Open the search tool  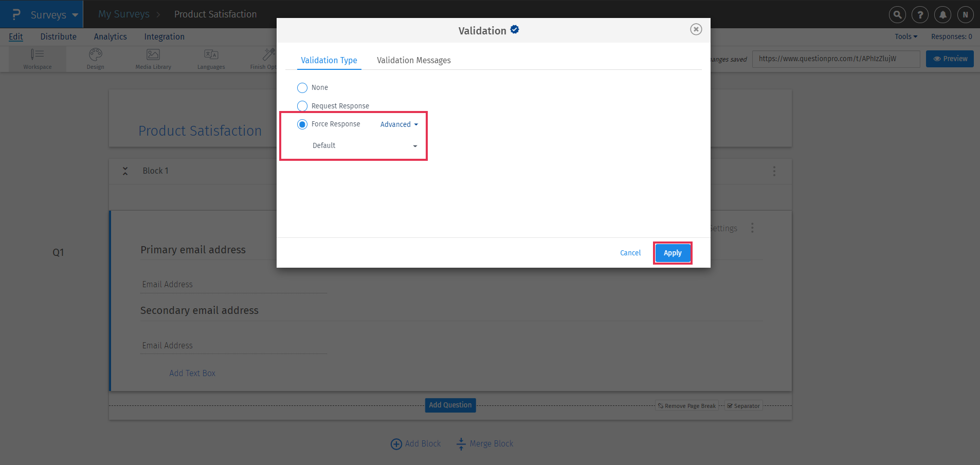pos(897,14)
